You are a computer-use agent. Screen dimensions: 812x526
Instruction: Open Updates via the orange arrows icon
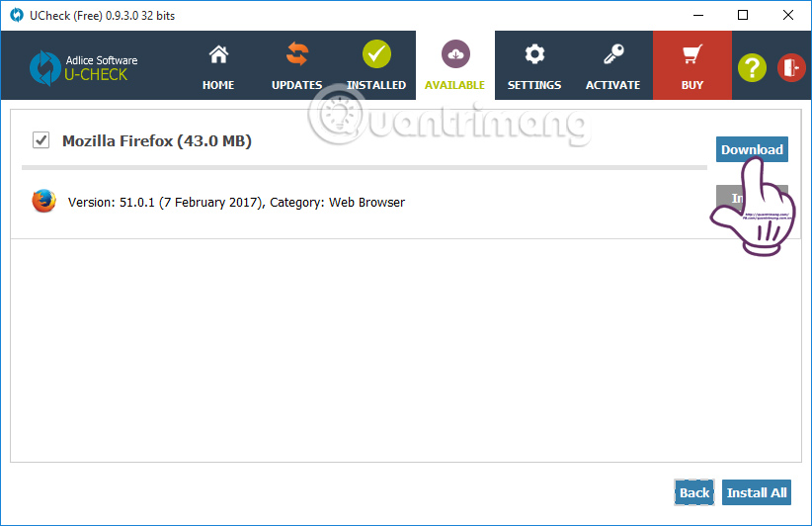tap(296, 54)
